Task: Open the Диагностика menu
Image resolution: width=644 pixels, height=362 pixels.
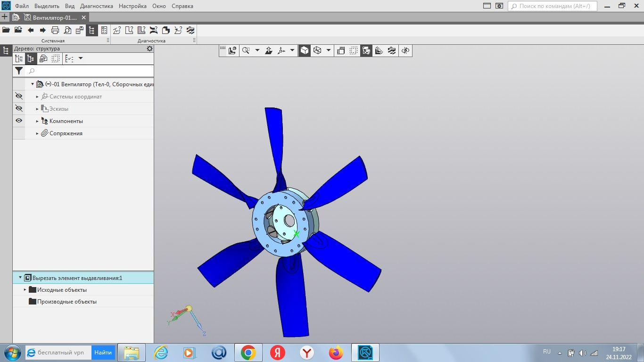Action: click(97, 6)
